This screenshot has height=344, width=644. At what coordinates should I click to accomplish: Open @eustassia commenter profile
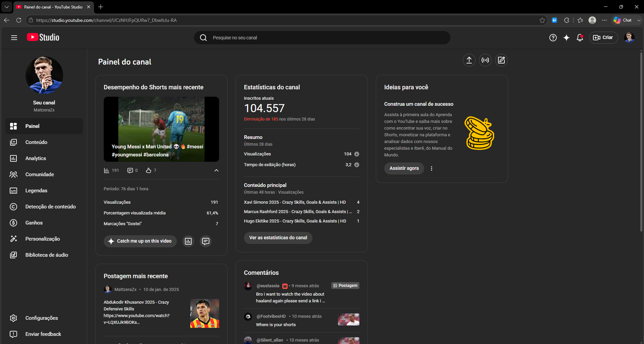click(268, 286)
